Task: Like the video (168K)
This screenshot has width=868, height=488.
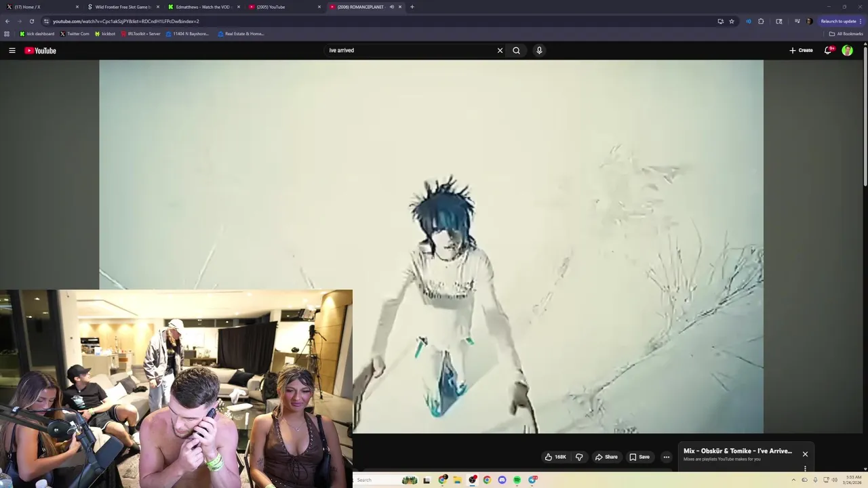Action: (555, 457)
